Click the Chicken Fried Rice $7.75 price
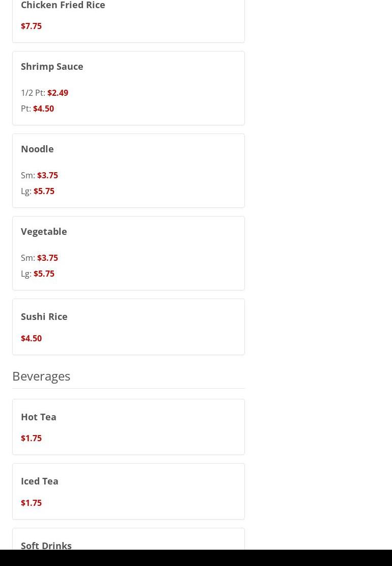The height and width of the screenshot is (566, 392). [x=32, y=26]
